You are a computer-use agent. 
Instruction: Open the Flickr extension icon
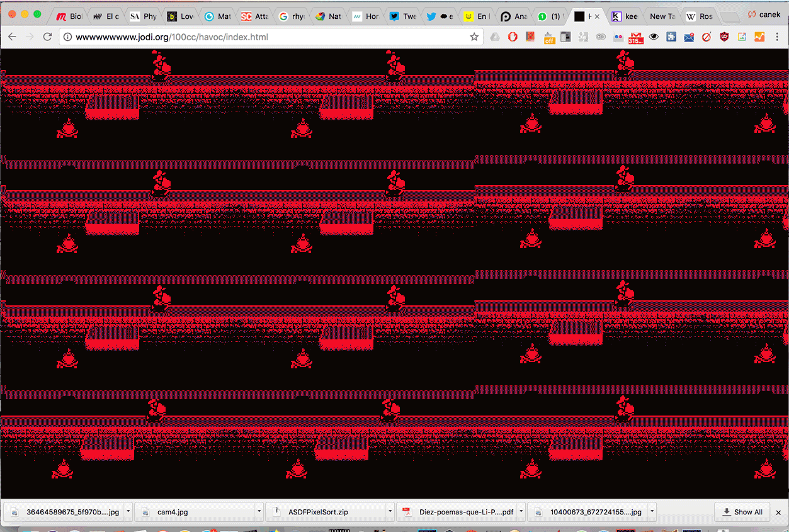618,37
